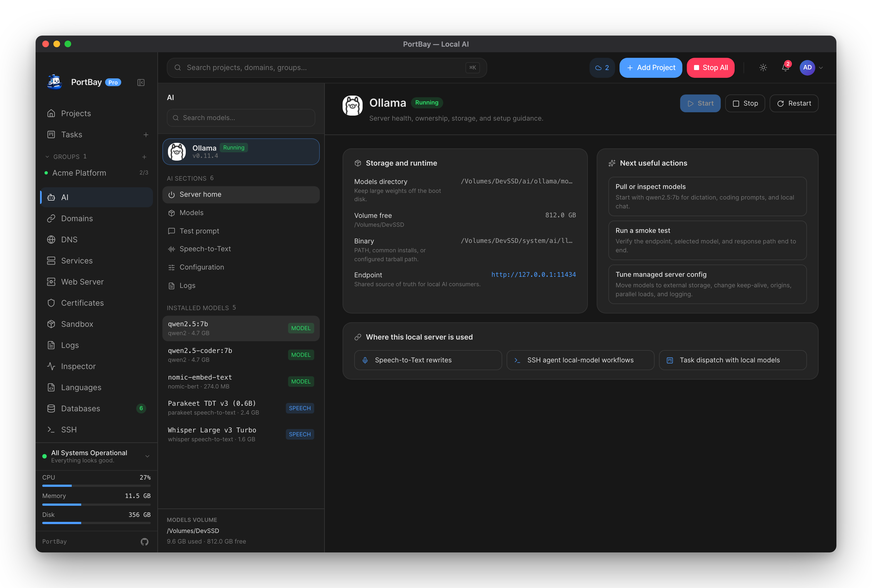Stop the Ollama server

[x=745, y=103]
